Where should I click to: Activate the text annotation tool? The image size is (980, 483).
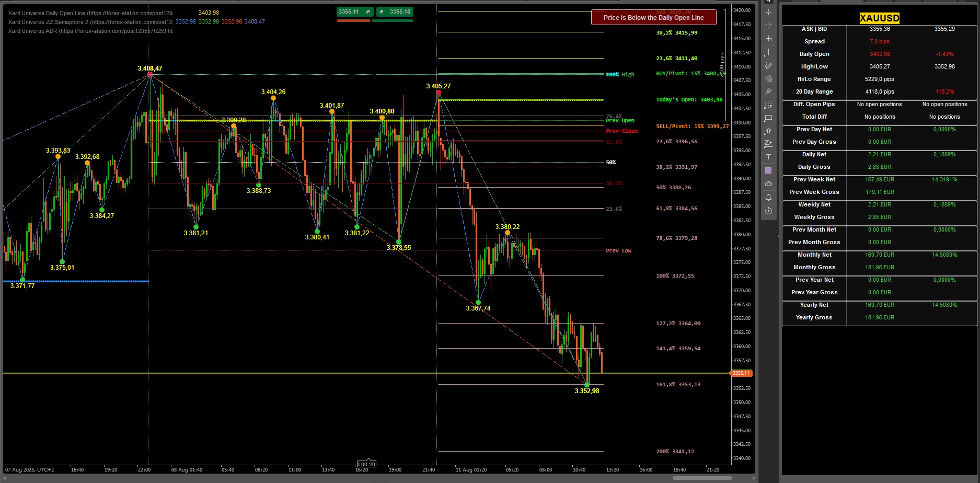768,157
